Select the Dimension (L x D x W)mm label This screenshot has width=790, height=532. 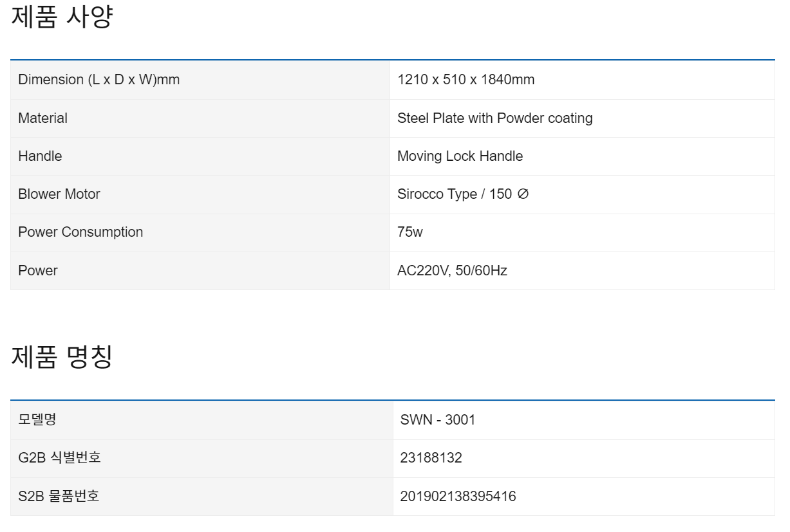99,80
